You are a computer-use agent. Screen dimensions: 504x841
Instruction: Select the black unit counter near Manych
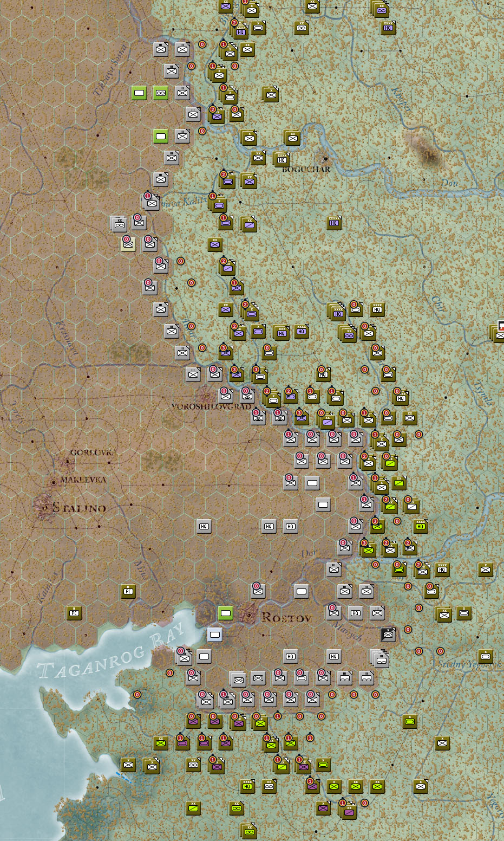click(388, 635)
